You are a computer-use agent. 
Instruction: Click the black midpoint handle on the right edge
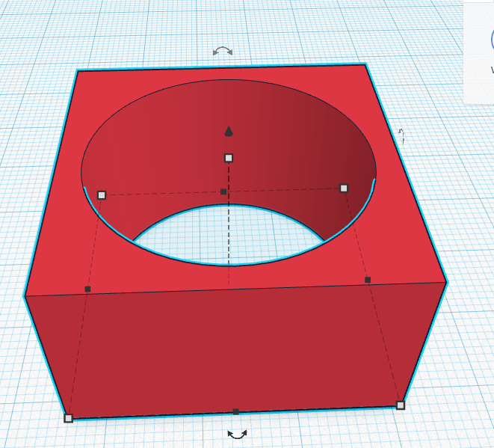pos(368,280)
